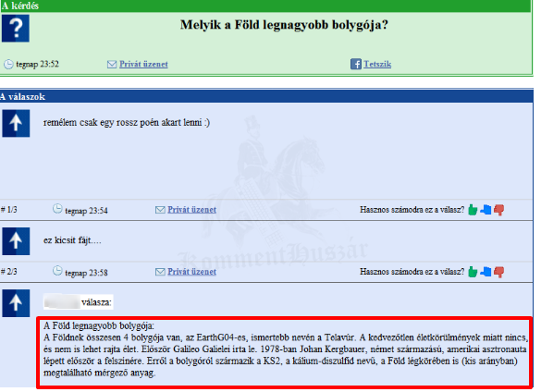
Task: Click the '# 2/3' answer number
Action: tap(9, 272)
